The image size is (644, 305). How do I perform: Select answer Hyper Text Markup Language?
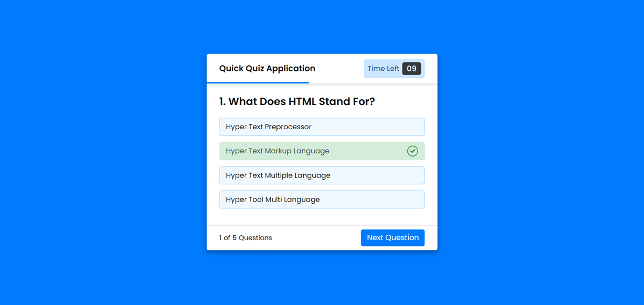pos(322,151)
